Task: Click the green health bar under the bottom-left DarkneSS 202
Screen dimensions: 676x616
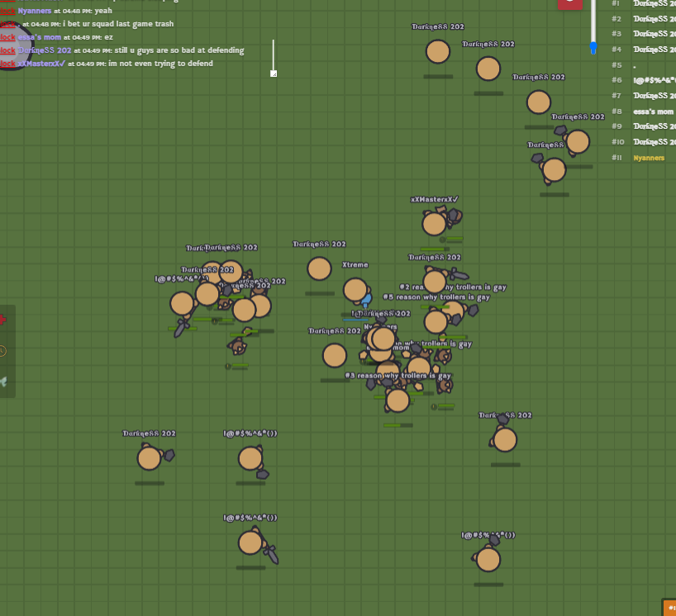Action: tap(148, 483)
